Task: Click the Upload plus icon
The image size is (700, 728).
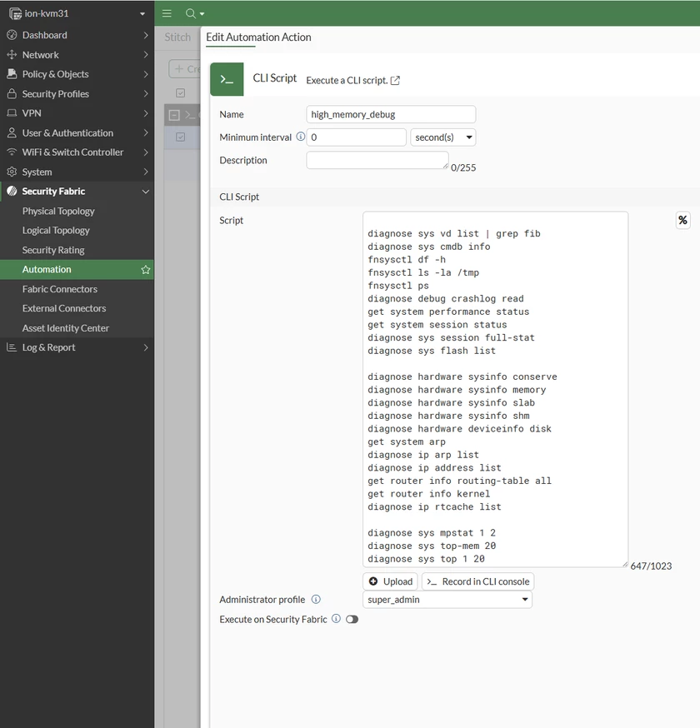Action: point(373,581)
